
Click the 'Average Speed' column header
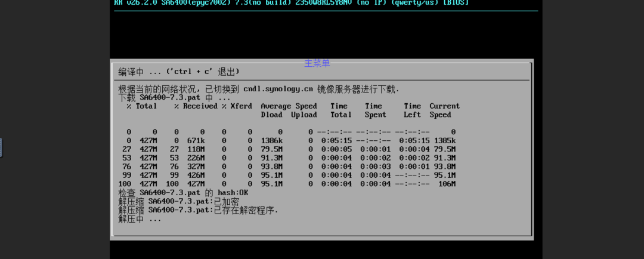289,106
